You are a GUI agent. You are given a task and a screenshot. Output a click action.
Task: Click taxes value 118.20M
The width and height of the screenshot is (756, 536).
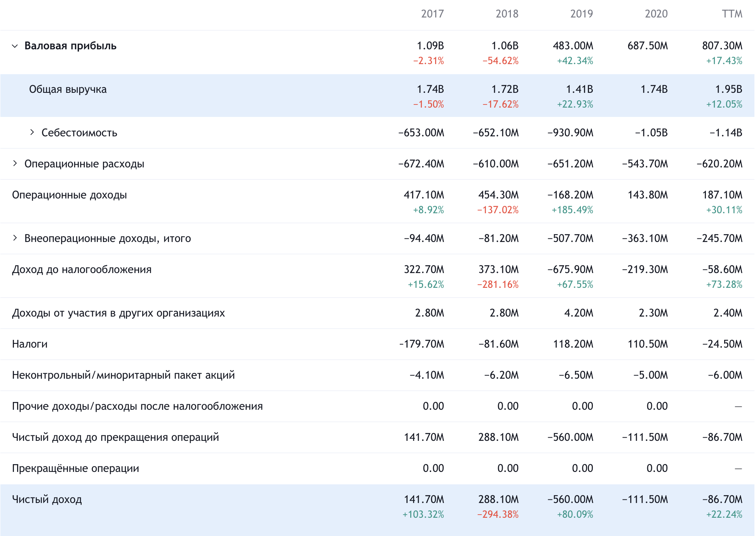pos(573,344)
